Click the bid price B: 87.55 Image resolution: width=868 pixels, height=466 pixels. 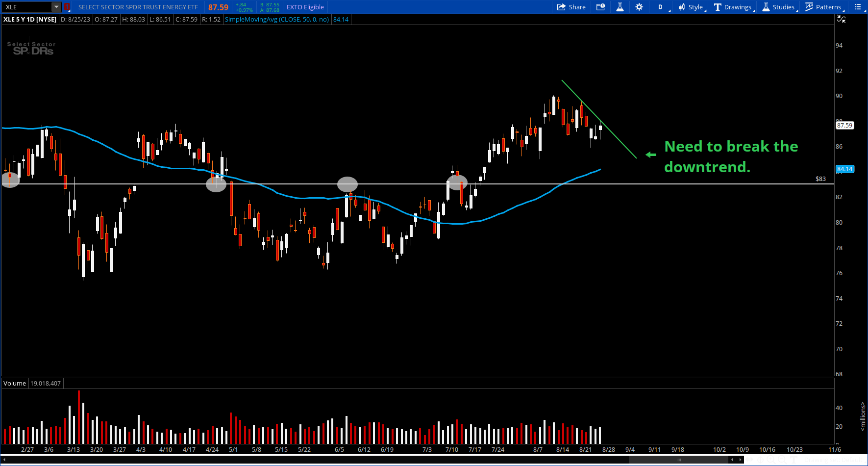(x=270, y=4)
